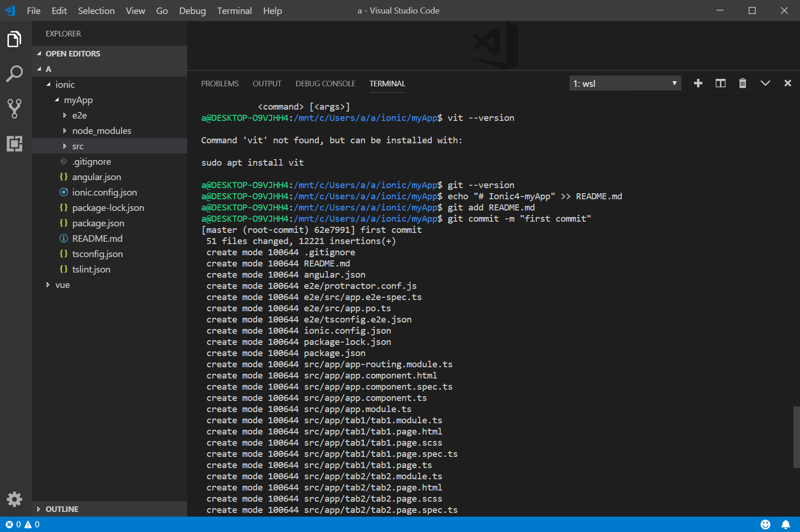Create a new terminal with plus icon
800x532 pixels.
(x=698, y=83)
